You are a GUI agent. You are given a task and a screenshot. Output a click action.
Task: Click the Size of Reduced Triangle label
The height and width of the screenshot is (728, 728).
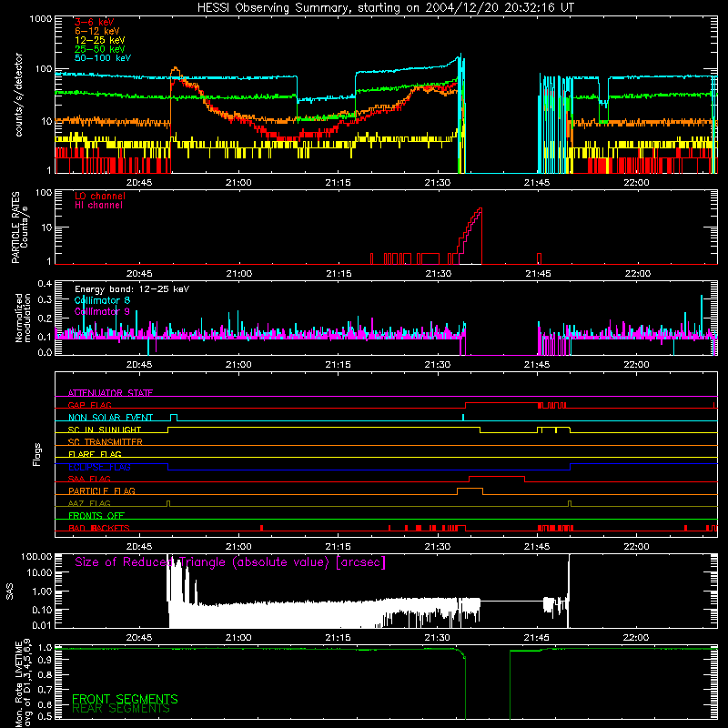[230, 562]
